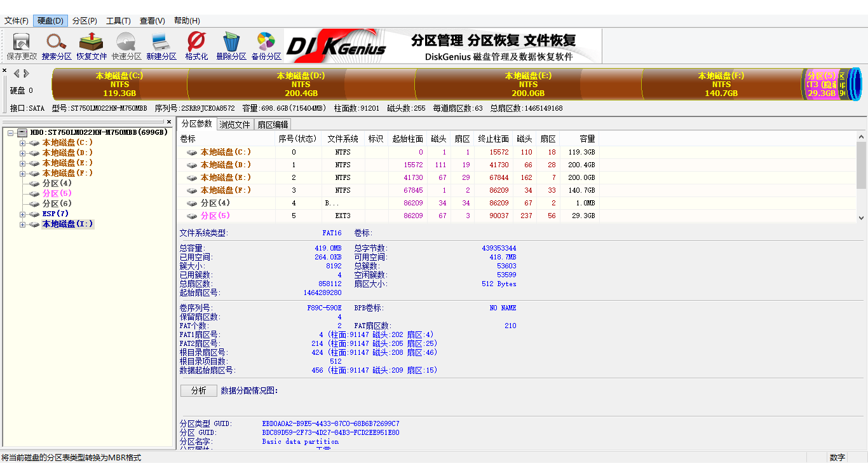Select 分区(5) in the tree
868x468 pixels.
[x=57, y=193]
